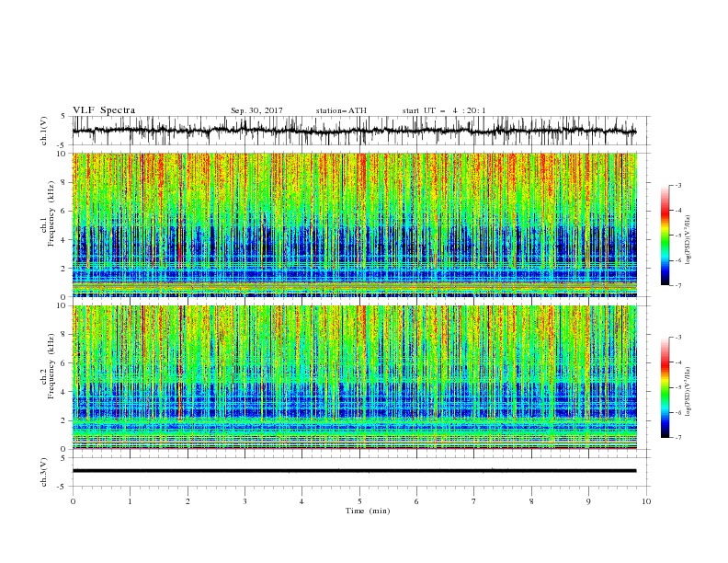Click the "4" kHz tick on ch.1 axis
The height and width of the screenshot is (563, 728).
(64, 240)
